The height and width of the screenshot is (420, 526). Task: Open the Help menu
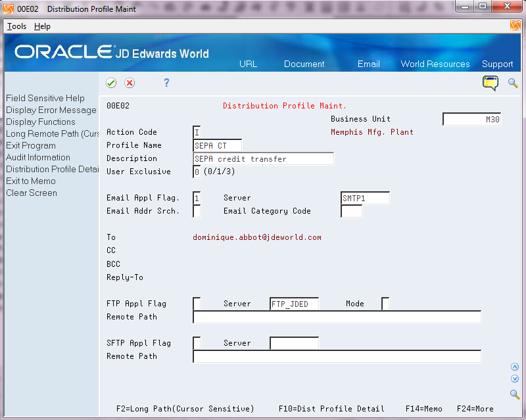click(x=42, y=26)
